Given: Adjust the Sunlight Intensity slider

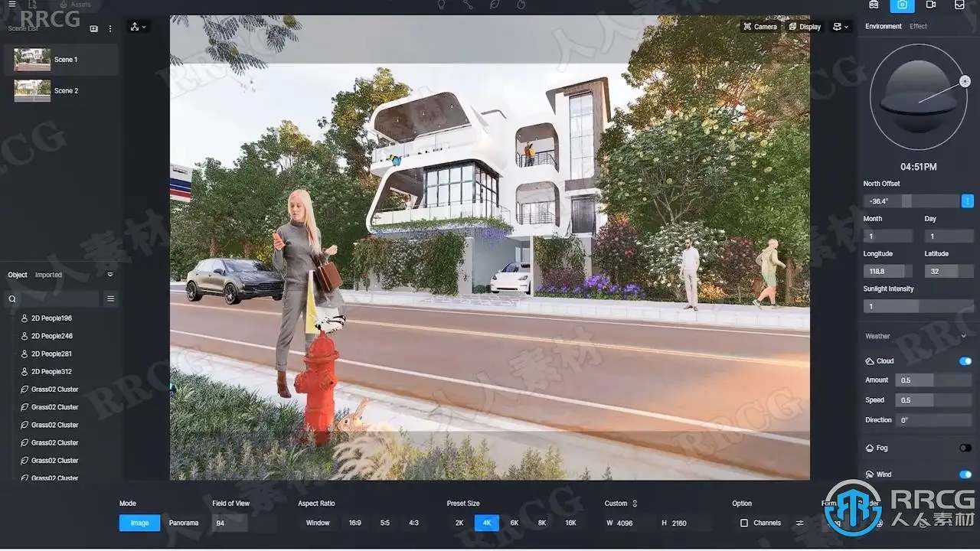Looking at the screenshot, I should [919, 306].
